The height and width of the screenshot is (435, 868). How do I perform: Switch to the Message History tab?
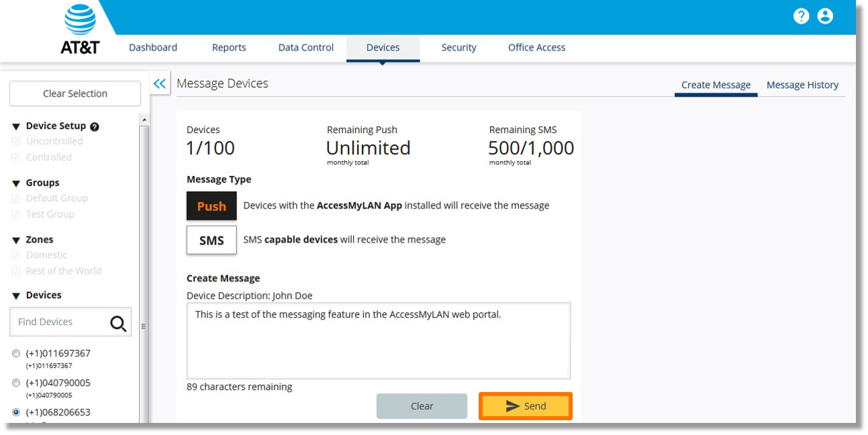tap(802, 85)
